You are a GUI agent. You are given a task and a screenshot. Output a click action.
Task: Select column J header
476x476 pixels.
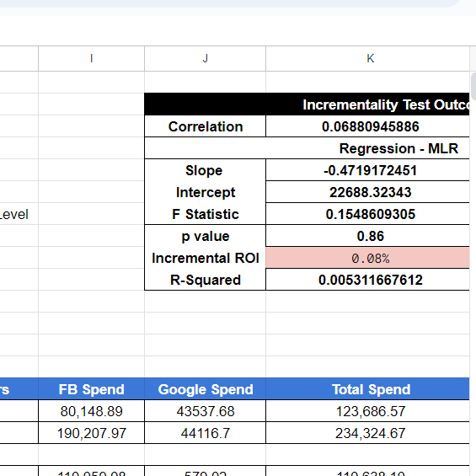click(206, 59)
